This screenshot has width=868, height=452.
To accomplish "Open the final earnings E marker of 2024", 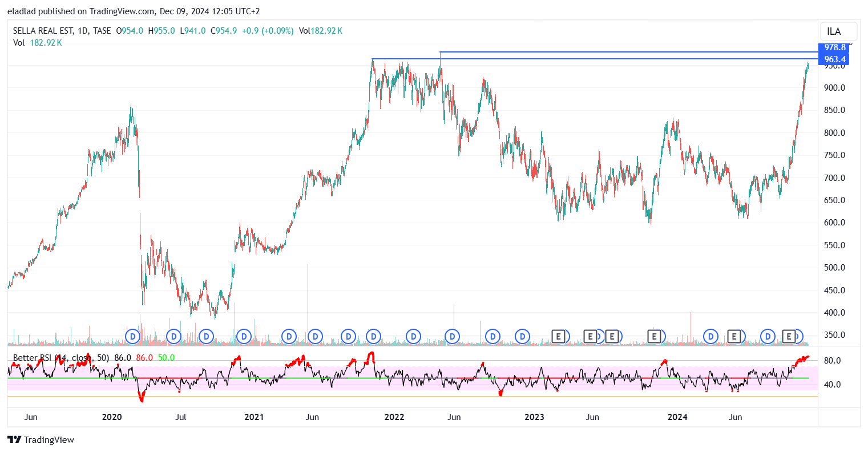I will (x=789, y=336).
